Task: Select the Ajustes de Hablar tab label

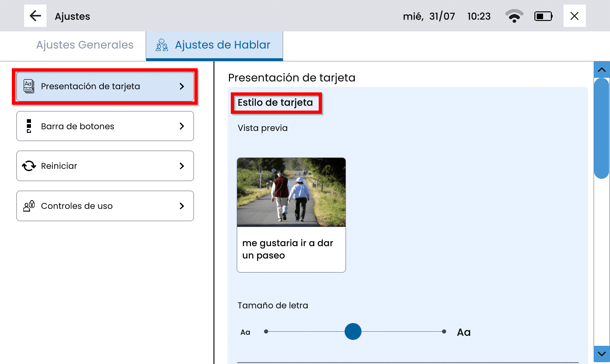Action: point(223,45)
